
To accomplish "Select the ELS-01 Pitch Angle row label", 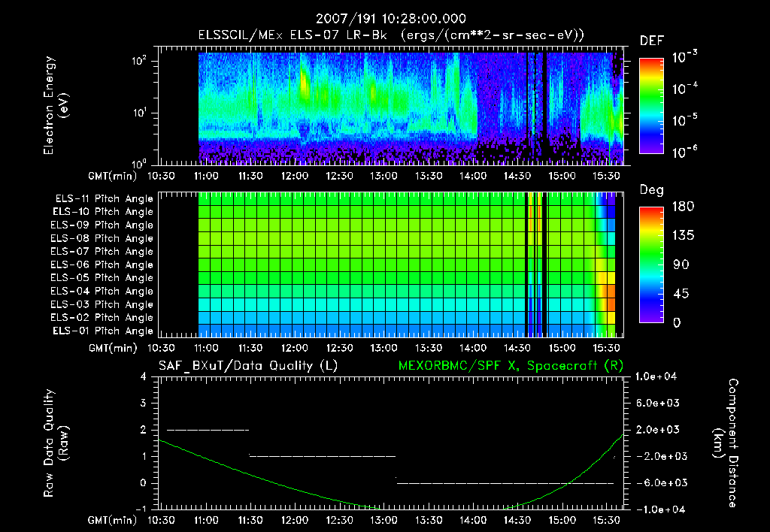I will (103, 331).
